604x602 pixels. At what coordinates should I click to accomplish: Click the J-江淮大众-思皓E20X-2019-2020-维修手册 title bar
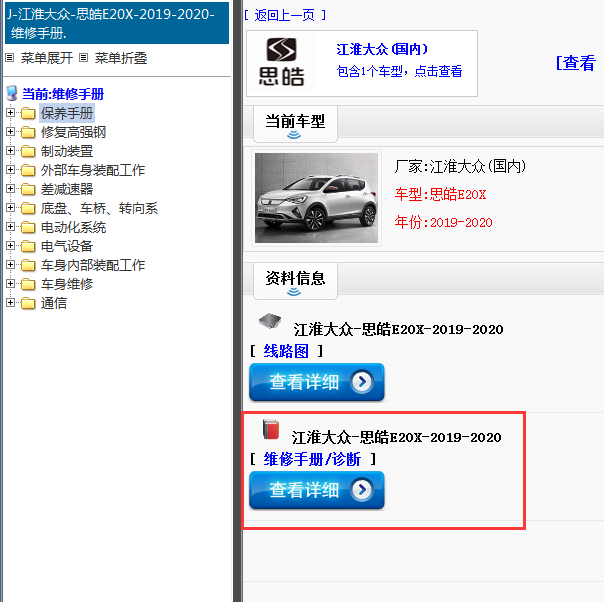point(117,23)
